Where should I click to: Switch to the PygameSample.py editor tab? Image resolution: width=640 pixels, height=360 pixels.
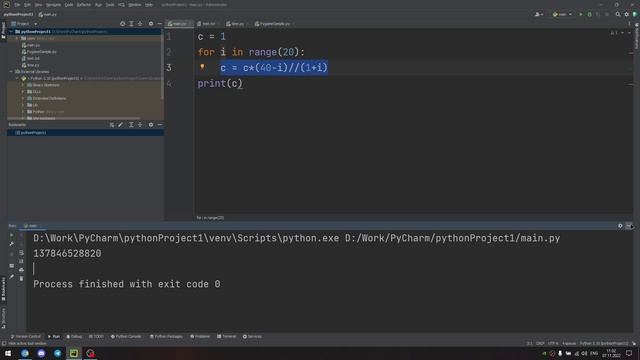click(273, 24)
